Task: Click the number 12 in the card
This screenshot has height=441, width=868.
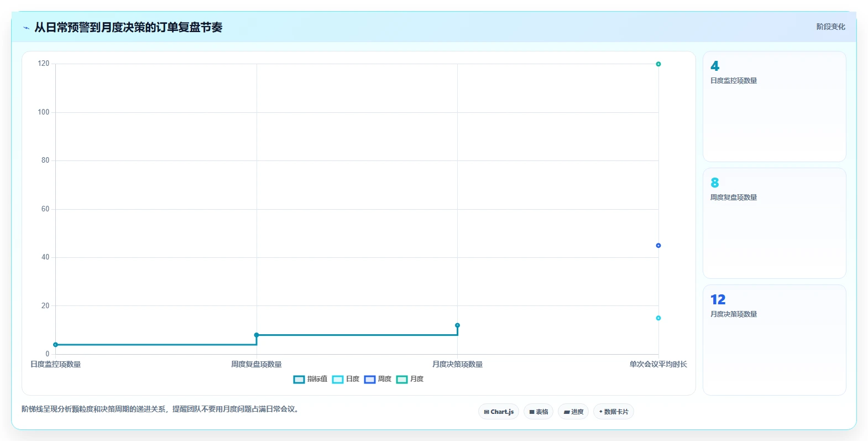Action: coord(718,300)
